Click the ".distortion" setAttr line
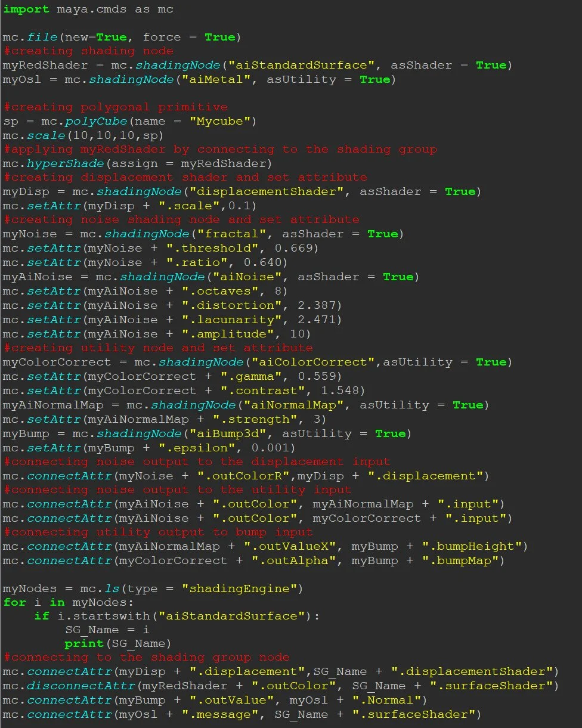582x728 pixels. (x=172, y=305)
